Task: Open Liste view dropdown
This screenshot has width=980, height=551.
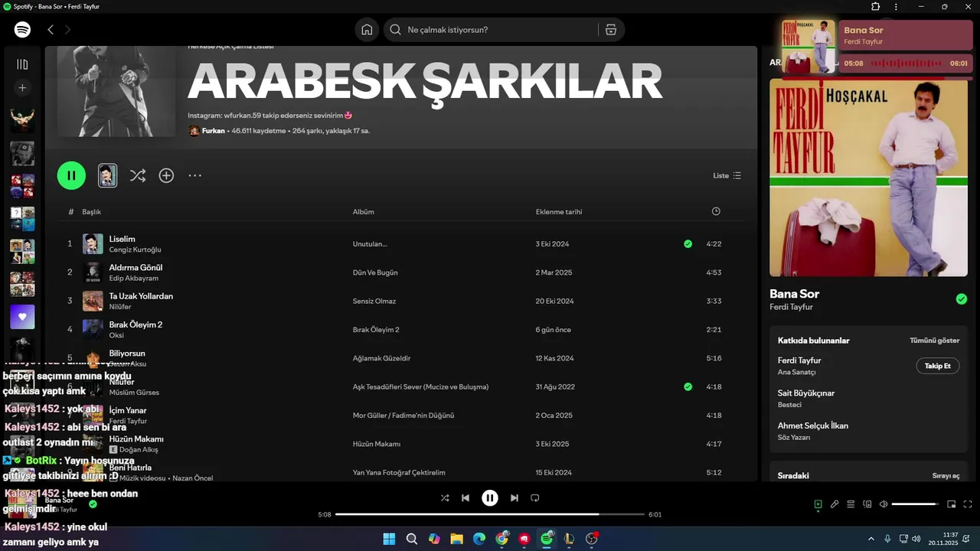Action: tap(727, 175)
